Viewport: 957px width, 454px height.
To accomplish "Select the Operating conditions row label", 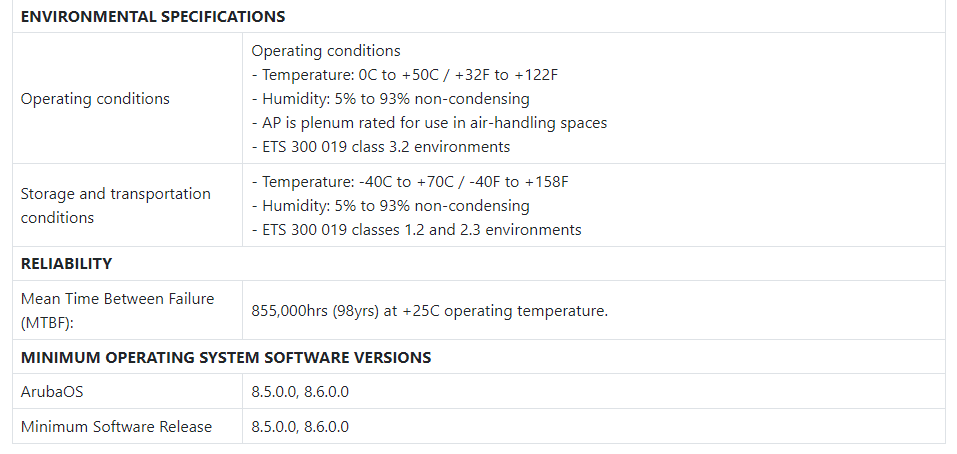I will point(95,99).
